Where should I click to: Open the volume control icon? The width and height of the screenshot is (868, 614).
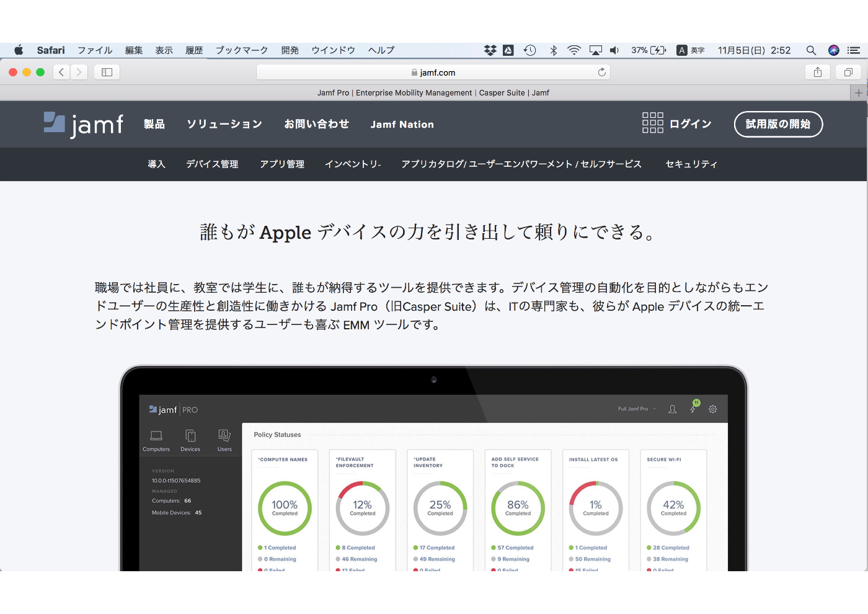(x=614, y=50)
